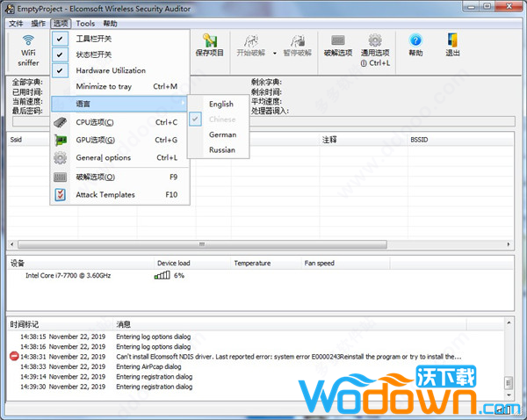527x420 pixels.
Task: Click the 消息 column header
Action: pyautogui.click(x=290, y=324)
